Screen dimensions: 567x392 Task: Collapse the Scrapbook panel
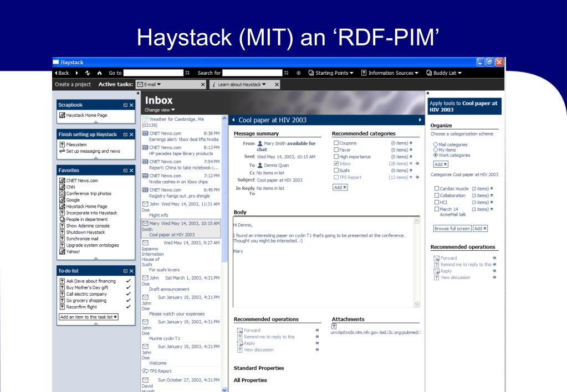pyautogui.click(x=125, y=105)
